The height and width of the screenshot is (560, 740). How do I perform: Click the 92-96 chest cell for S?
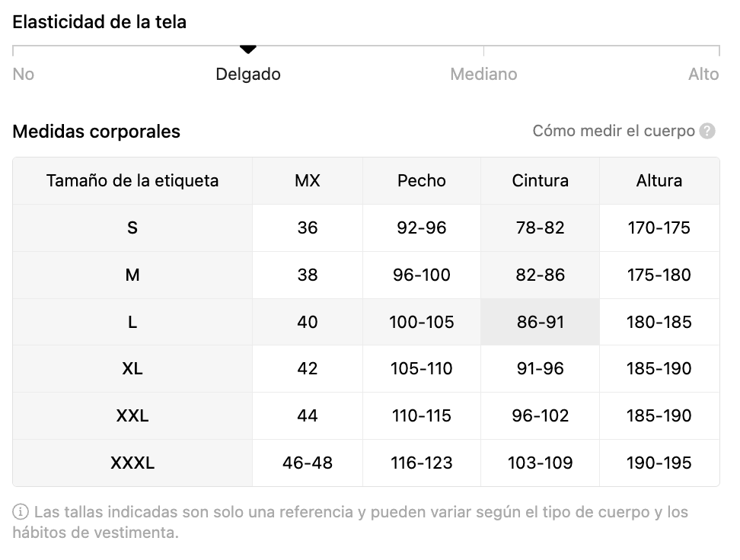pyautogui.click(x=422, y=228)
